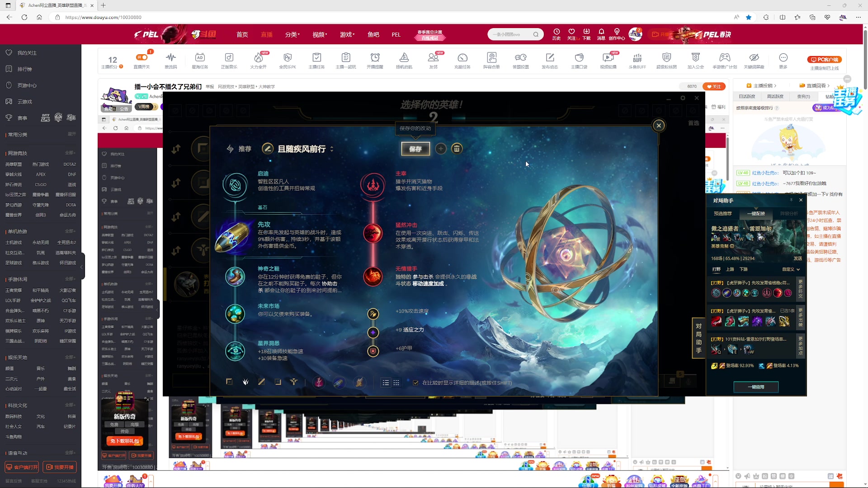The width and height of the screenshot is (868, 488).
Task: Switch runes to grid view
Action: 396,383
